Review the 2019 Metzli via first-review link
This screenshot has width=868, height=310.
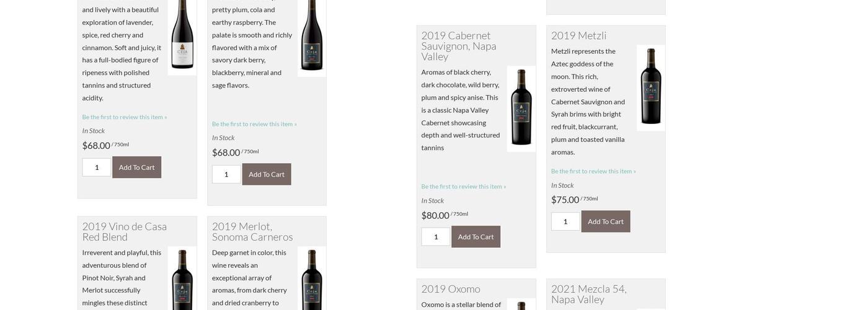point(593,171)
